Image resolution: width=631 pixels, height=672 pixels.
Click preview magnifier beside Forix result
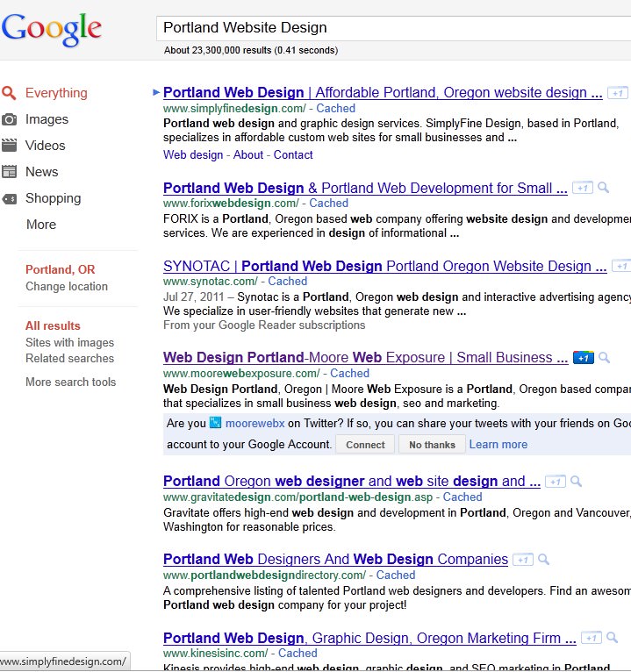tap(603, 187)
